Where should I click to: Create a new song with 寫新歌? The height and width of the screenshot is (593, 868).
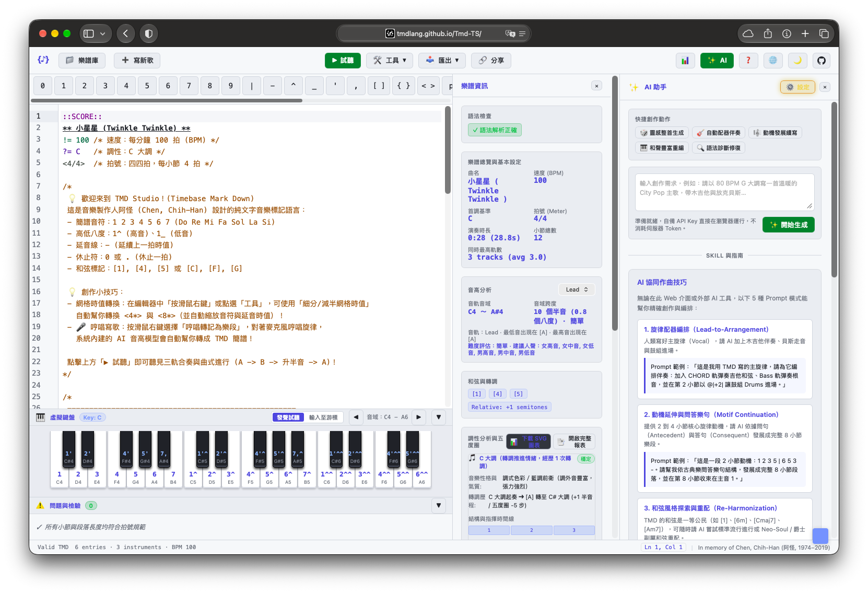click(137, 61)
